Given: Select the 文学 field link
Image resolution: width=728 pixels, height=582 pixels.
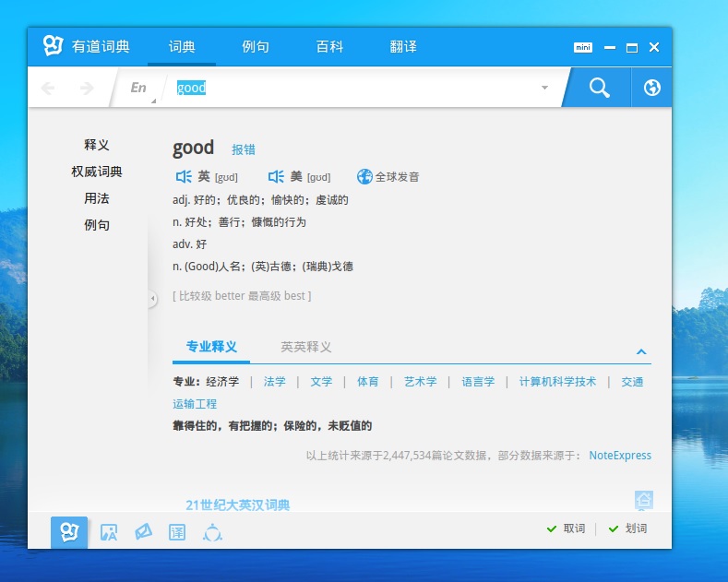Looking at the screenshot, I should 321,382.
